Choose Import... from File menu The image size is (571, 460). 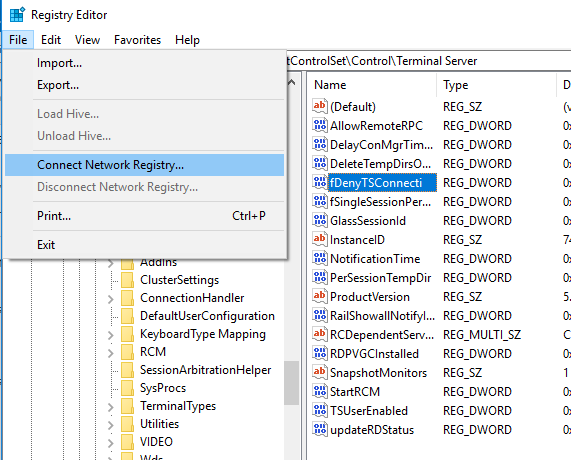[x=145, y=63]
